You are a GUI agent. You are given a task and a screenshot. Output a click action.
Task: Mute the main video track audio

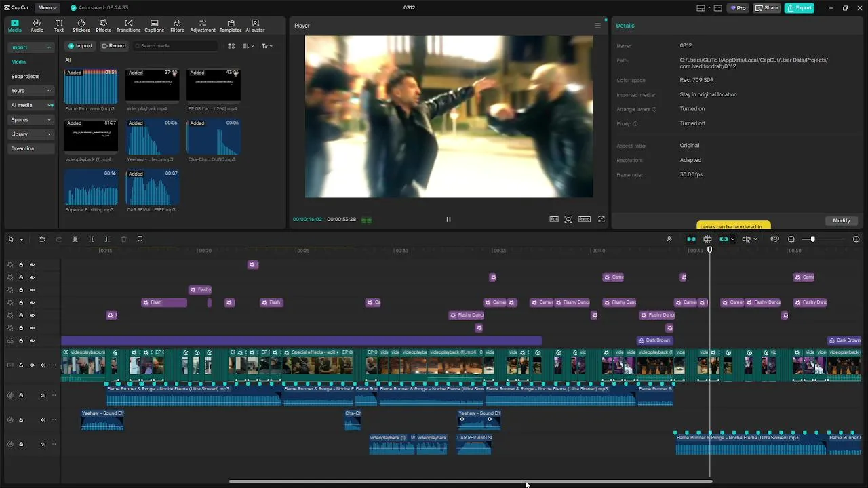pyautogui.click(x=43, y=365)
